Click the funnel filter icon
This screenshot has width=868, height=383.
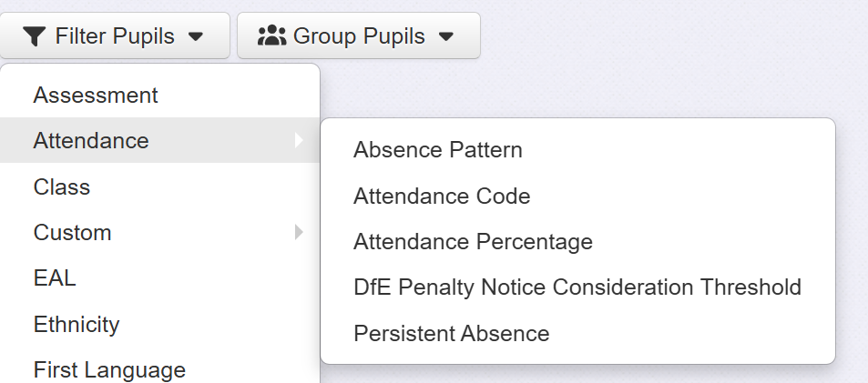[x=34, y=36]
